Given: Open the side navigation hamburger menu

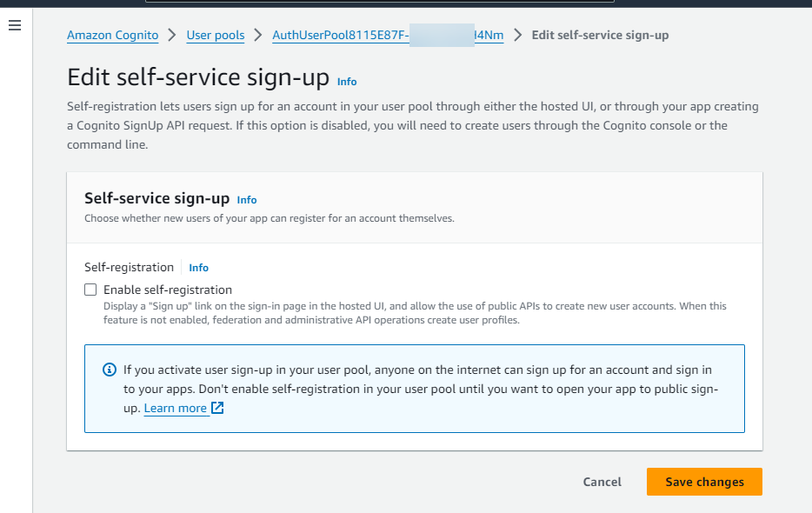Looking at the screenshot, I should (14, 26).
